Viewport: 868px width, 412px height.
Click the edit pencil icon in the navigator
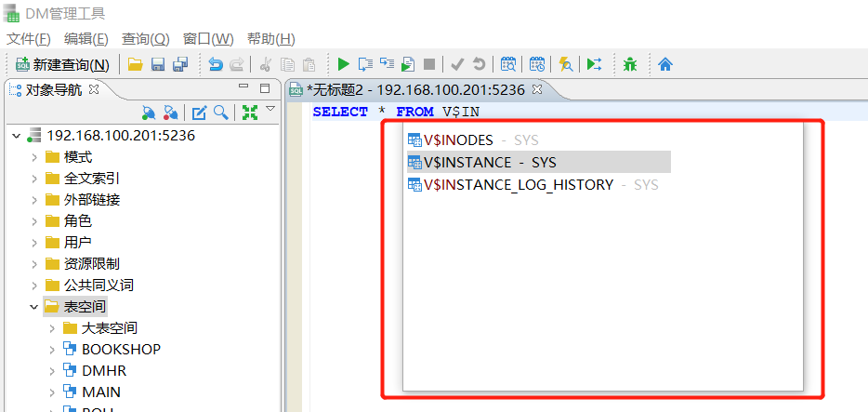[x=199, y=113]
